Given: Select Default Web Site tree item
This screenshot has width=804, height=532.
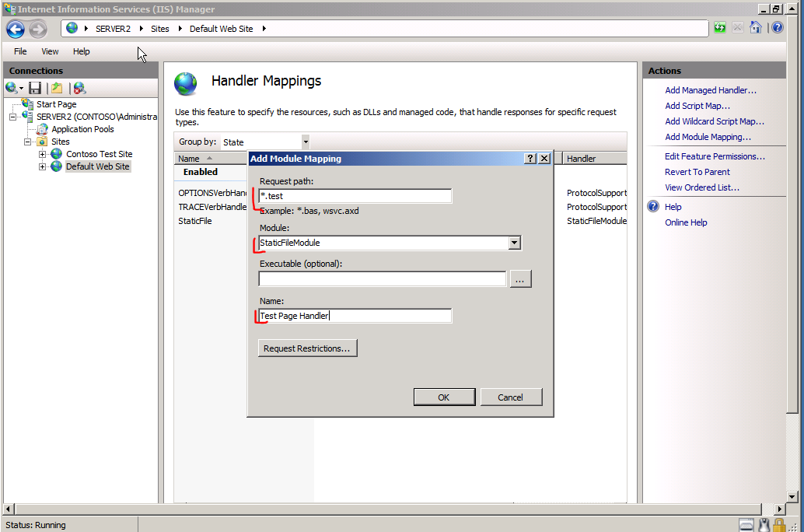Looking at the screenshot, I should 97,166.
